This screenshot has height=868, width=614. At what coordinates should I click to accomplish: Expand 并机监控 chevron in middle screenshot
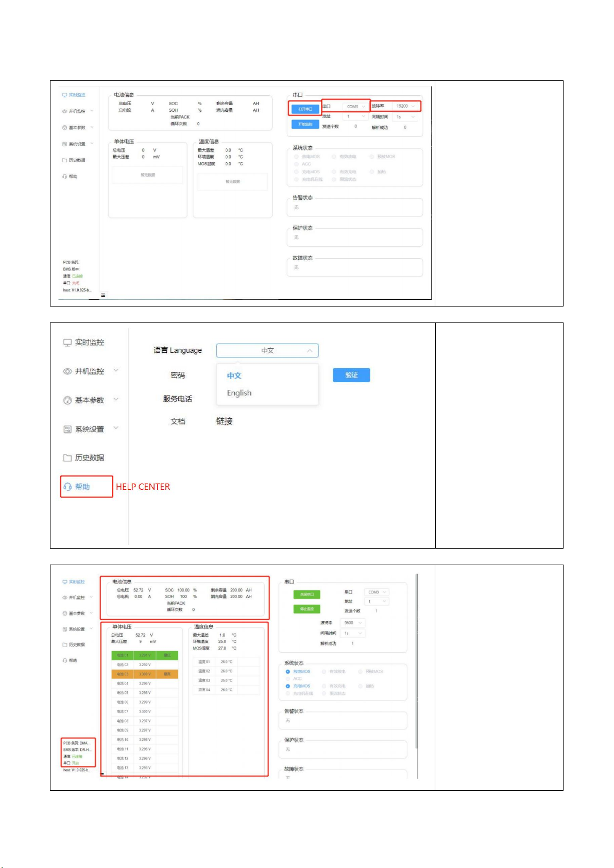116,370
